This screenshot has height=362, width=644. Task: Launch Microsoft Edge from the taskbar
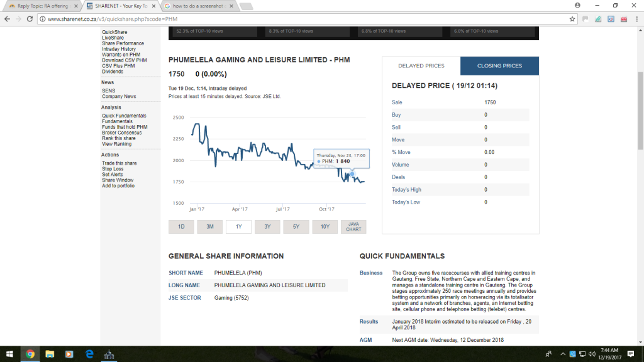pos(89,354)
